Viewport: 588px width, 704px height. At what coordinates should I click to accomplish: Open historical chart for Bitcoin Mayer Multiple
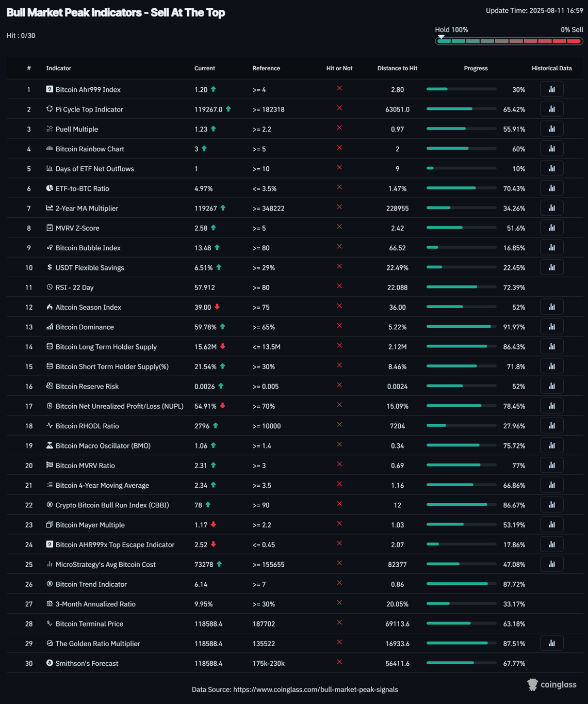coord(551,524)
